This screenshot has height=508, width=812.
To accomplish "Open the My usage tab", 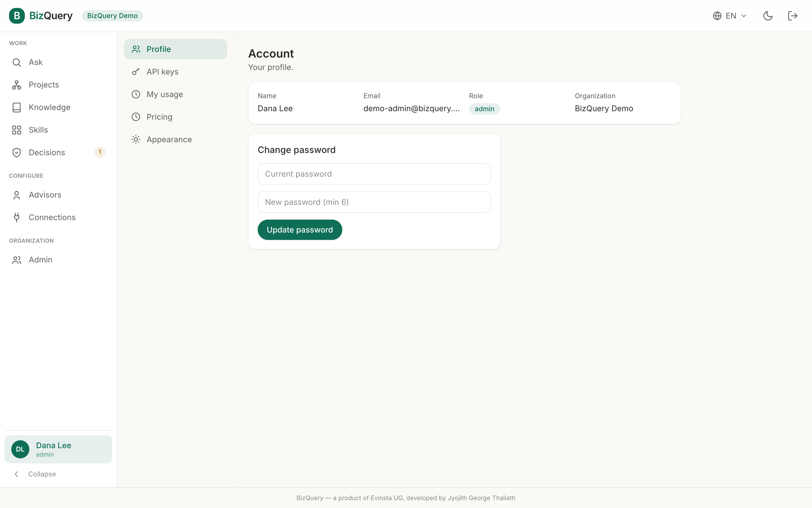I will (175, 95).
